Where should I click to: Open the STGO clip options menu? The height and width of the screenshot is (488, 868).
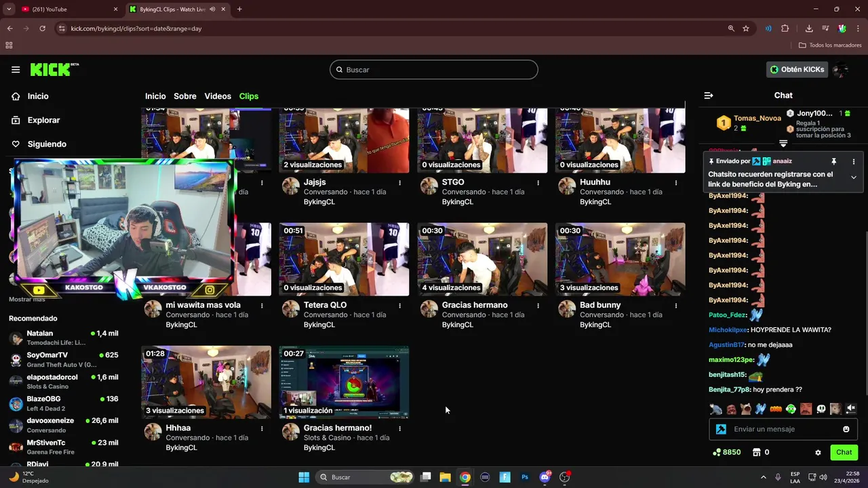(x=538, y=182)
